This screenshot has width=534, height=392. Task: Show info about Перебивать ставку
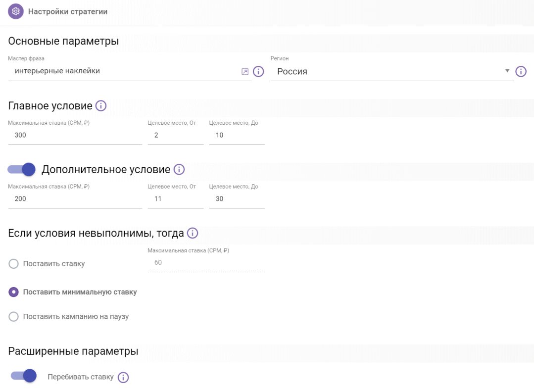[x=123, y=377]
